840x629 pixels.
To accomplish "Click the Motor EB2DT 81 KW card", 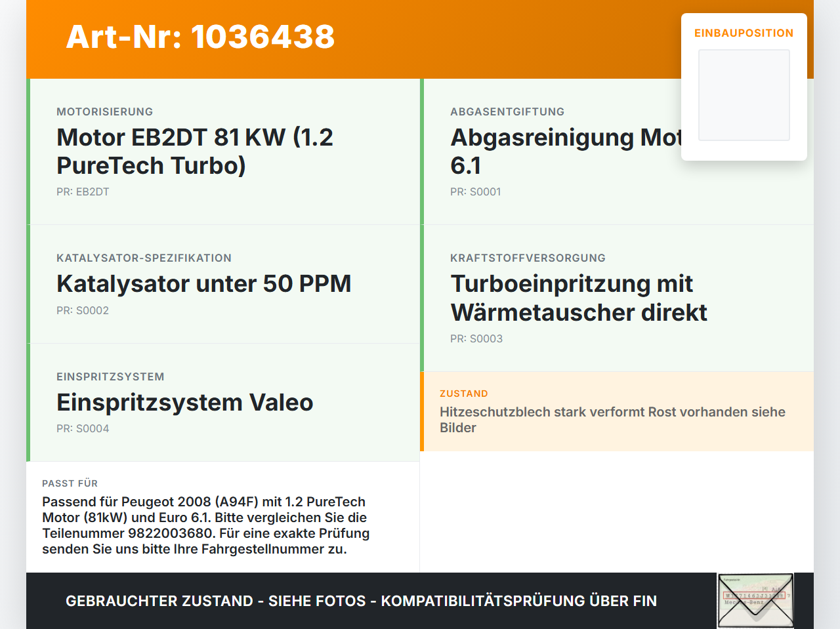I will [223, 152].
